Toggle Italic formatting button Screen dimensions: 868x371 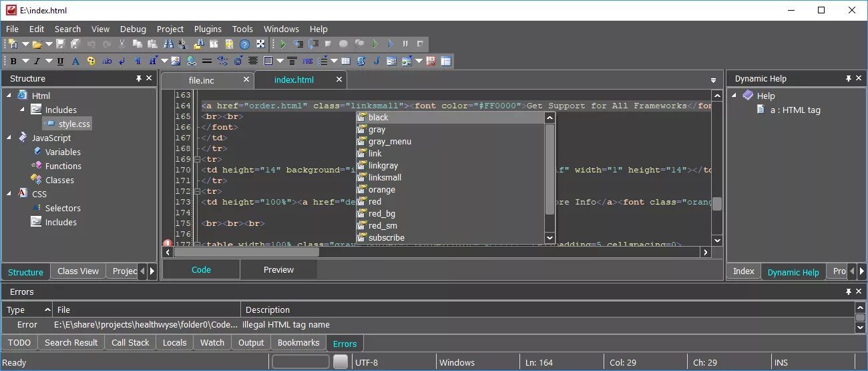click(x=37, y=61)
